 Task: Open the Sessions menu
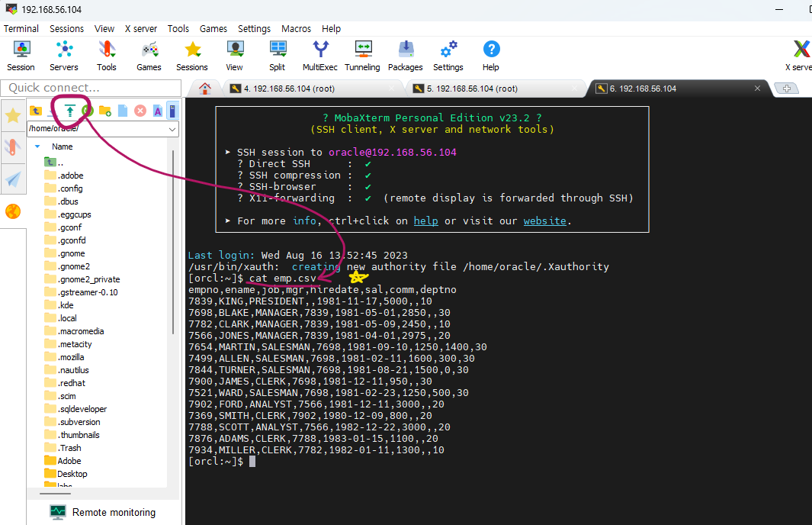(67, 28)
